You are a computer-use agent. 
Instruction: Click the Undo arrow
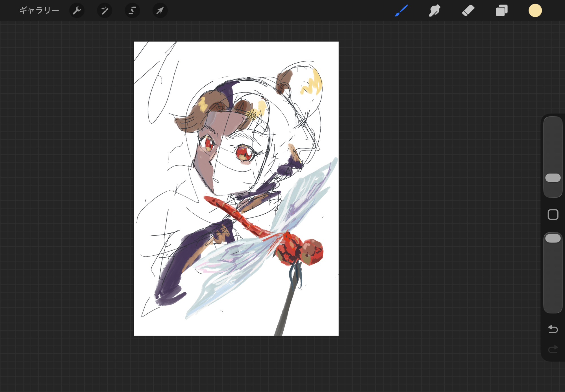click(x=553, y=329)
